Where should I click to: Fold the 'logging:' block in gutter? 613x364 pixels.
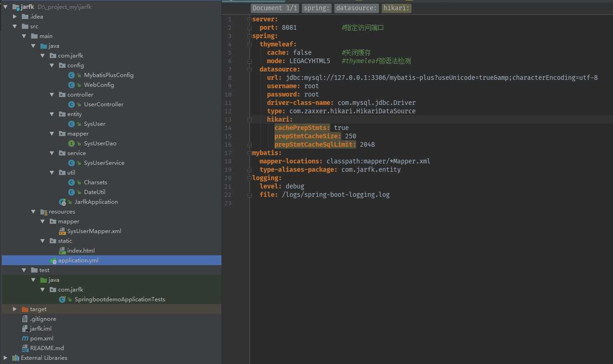click(249, 178)
